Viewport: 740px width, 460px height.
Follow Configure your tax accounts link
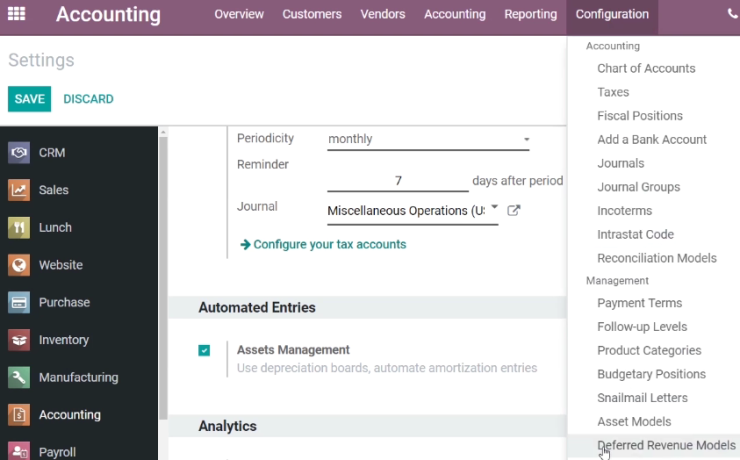(x=329, y=244)
